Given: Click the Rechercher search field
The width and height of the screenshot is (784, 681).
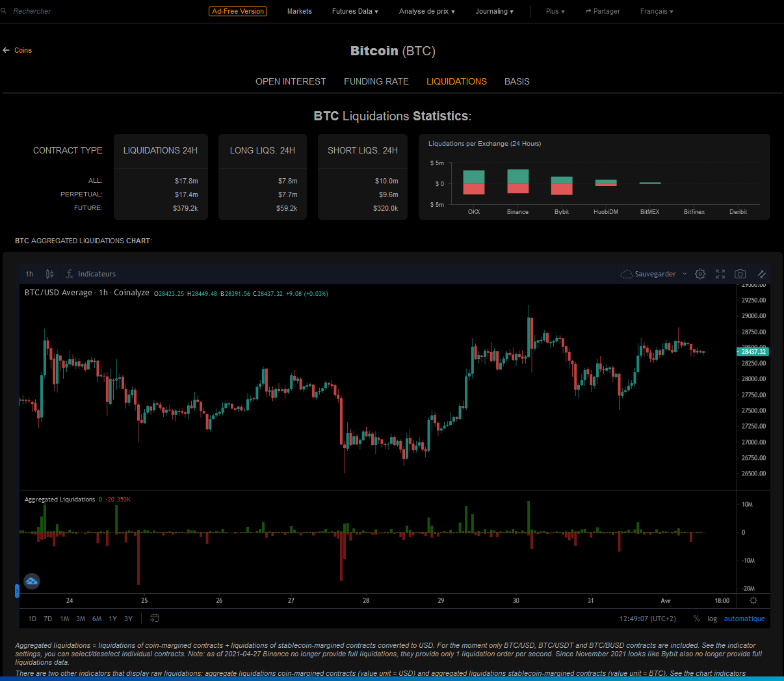Looking at the screenshot, I should (x=32, y=11).
